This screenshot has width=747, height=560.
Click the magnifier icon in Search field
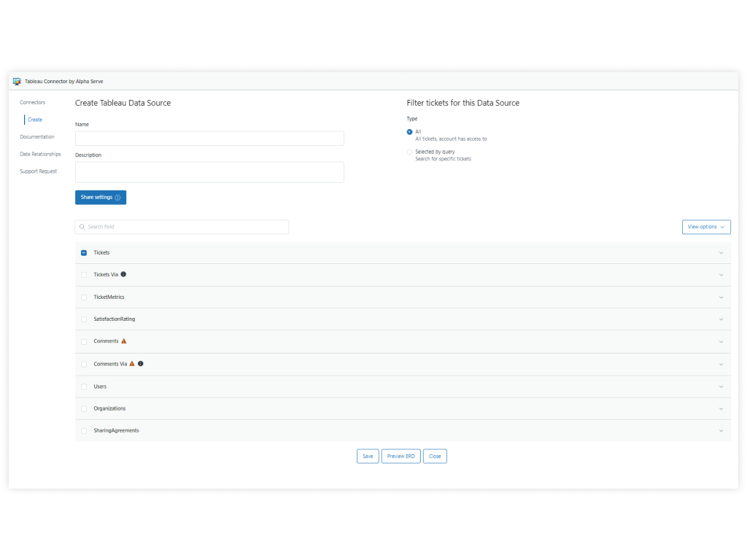pos(82,227)
